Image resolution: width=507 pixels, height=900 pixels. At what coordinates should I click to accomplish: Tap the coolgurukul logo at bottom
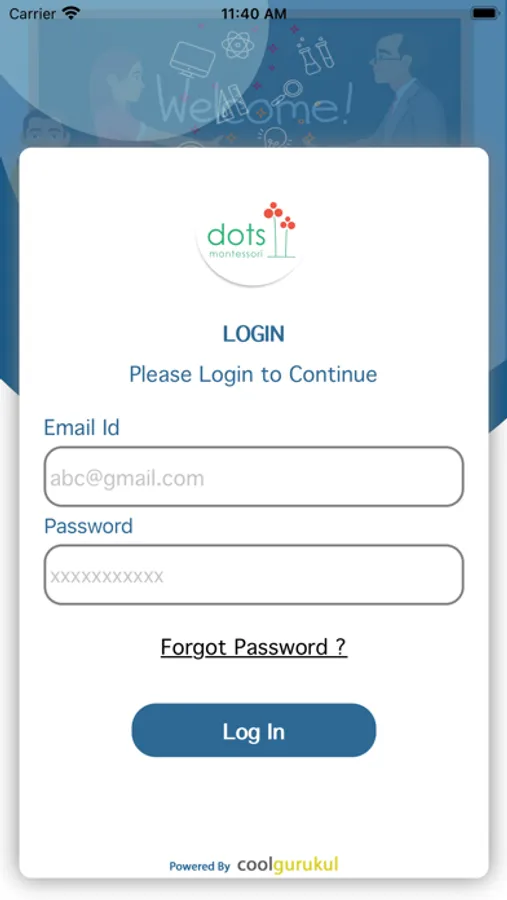click(x=288, y=864)
